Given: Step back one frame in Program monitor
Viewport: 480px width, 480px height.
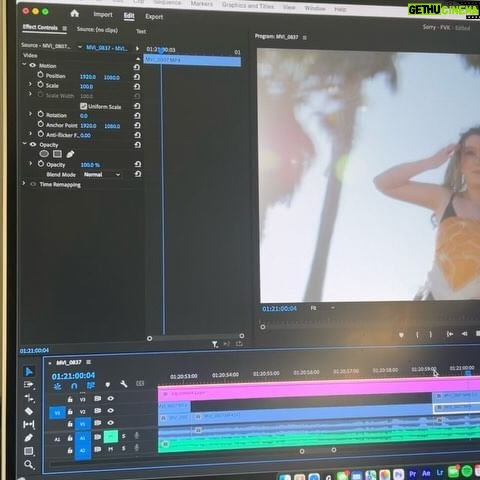Looking at the screenshot, I should pyautogui.click(x=464, y=334).
